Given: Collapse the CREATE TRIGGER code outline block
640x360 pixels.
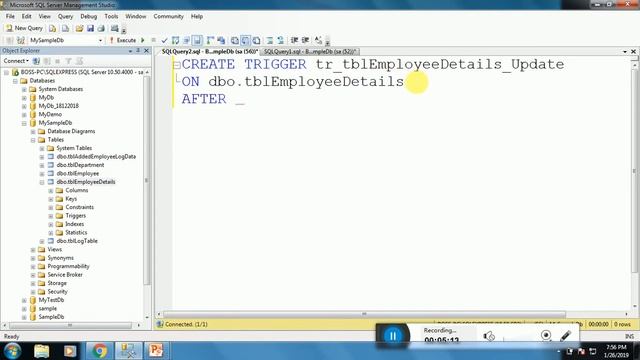Looking at the screenshot, I should 177,65.
